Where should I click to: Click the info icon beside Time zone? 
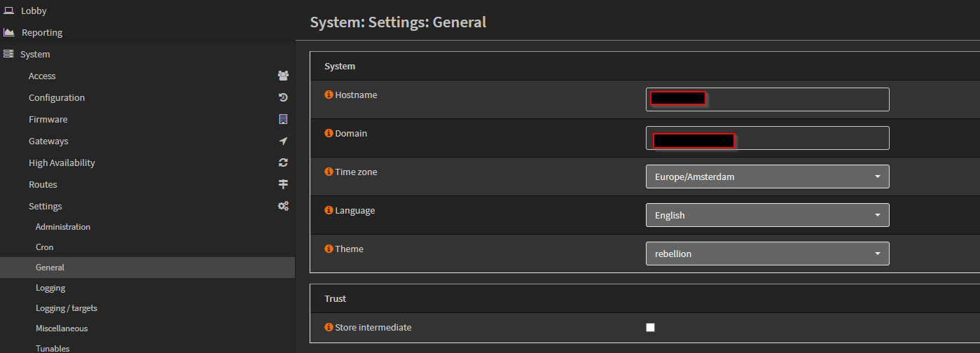329,172
